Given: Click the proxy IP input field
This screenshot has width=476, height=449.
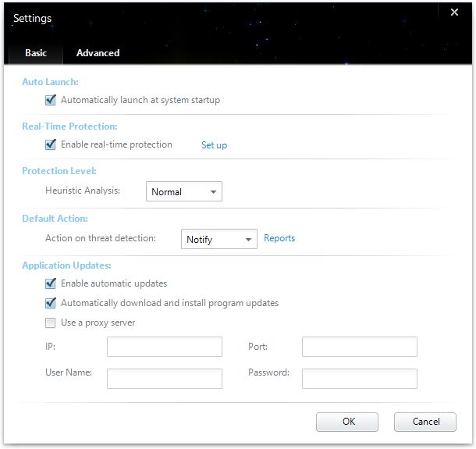Looking at the screenshot, I should (x=164, y=347).
